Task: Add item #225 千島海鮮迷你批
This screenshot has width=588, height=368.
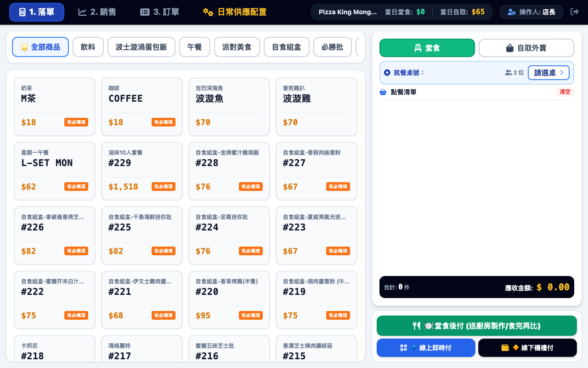Action: (142, 236)
